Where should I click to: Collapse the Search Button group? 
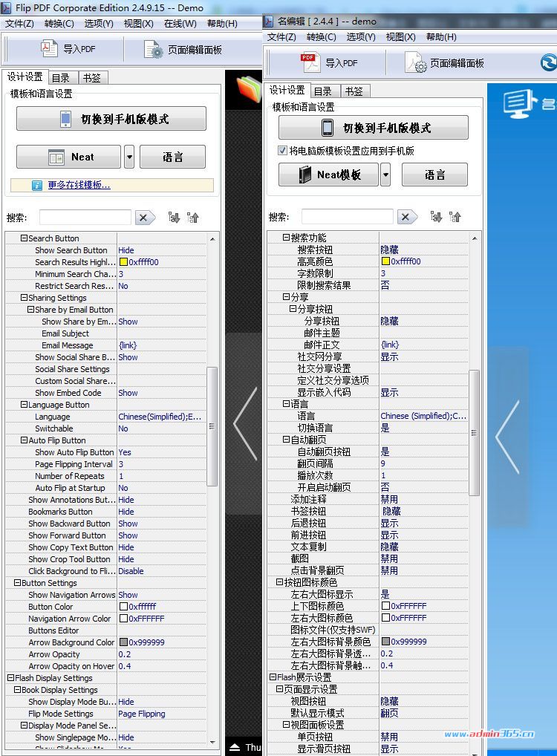pos(24,238)
